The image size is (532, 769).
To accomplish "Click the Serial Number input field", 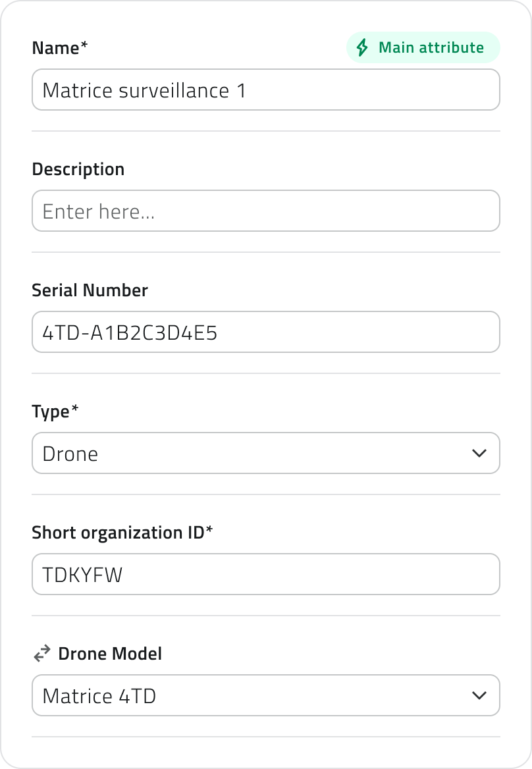I will click(266, 332).
